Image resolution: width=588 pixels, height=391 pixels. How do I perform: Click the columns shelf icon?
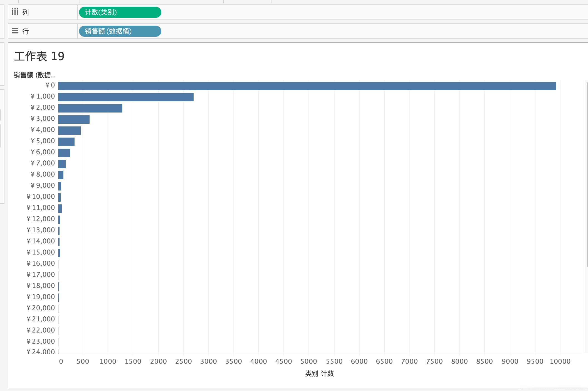point(15,12)
